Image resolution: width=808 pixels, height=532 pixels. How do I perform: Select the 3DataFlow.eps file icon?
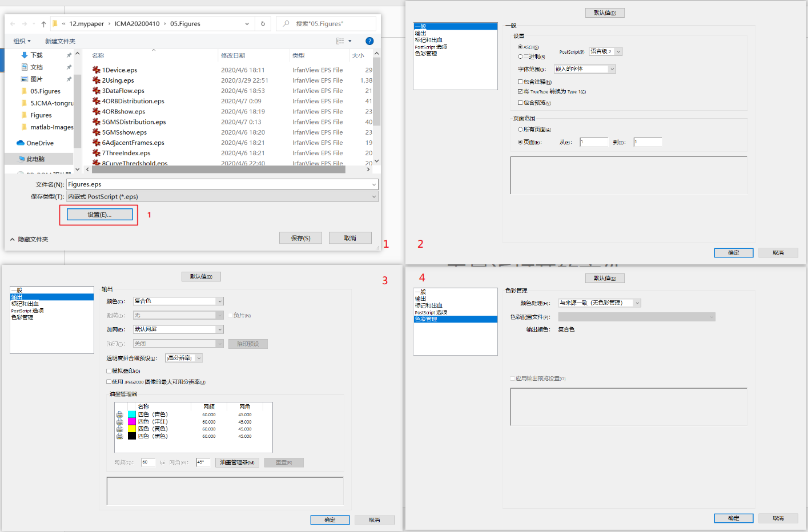click(97, 91)
